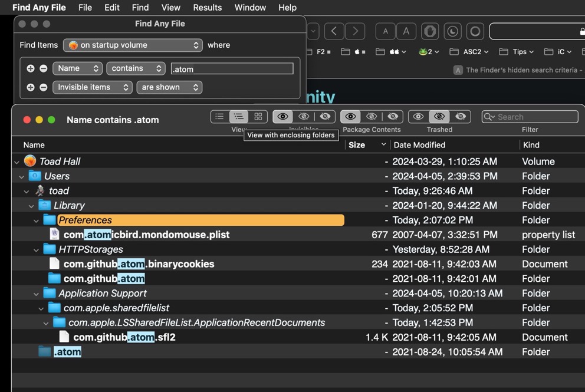Switch to flat list view

[219, 117]
